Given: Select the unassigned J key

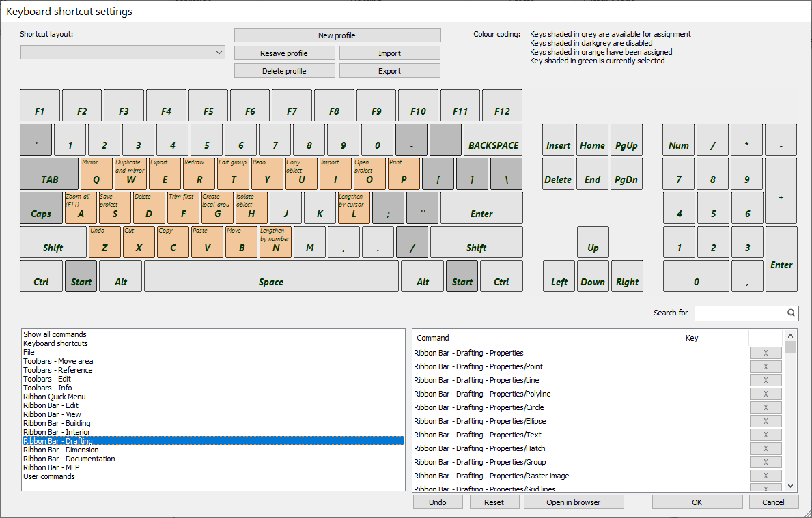Looking at the screenshot, I should coord(286,207).
